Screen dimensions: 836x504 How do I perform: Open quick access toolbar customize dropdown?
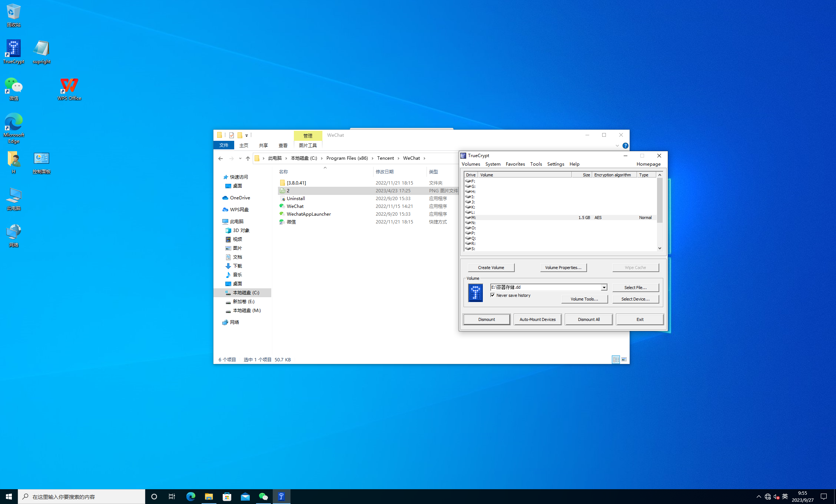pos(246,136)
